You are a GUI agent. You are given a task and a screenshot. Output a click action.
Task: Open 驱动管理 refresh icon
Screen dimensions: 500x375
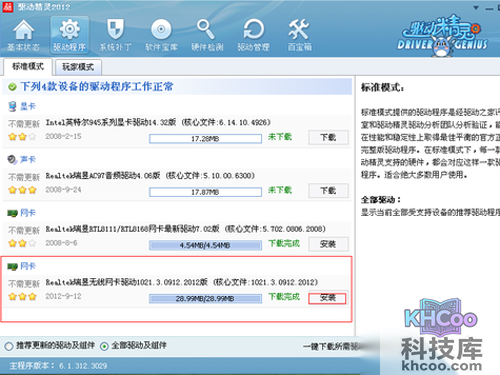point(253,35)
